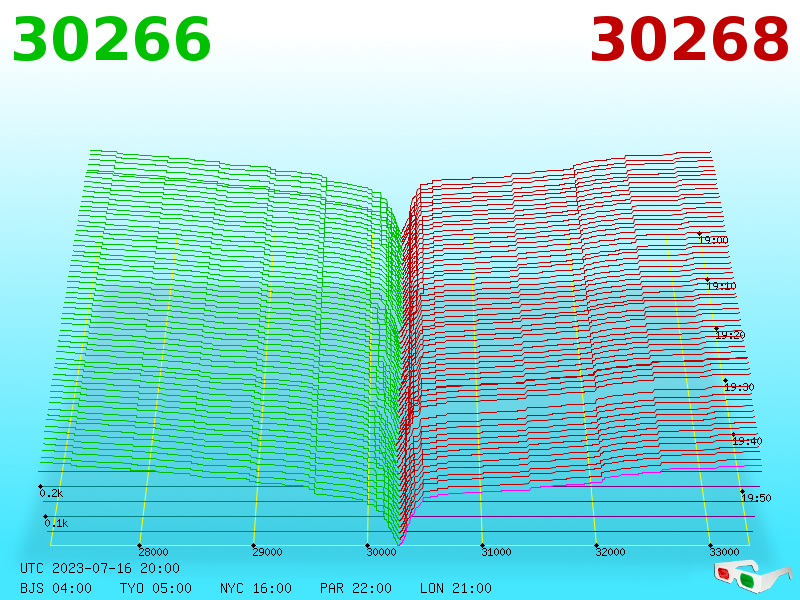This screenshot has width=800, height=600.
Task: Click the NYC 16:00 time
Action: coord(256,588)
